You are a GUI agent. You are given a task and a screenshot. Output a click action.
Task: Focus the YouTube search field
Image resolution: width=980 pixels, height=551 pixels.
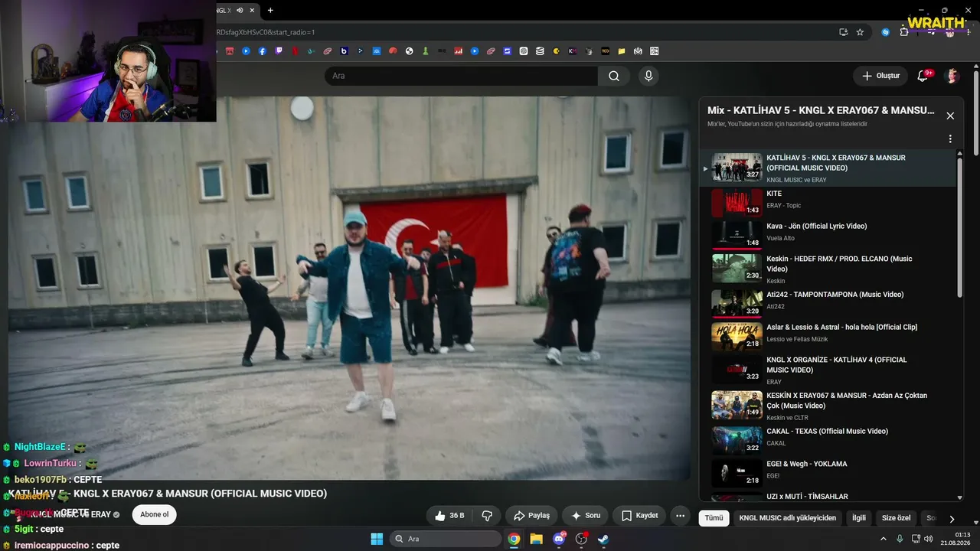pos(461,76)
